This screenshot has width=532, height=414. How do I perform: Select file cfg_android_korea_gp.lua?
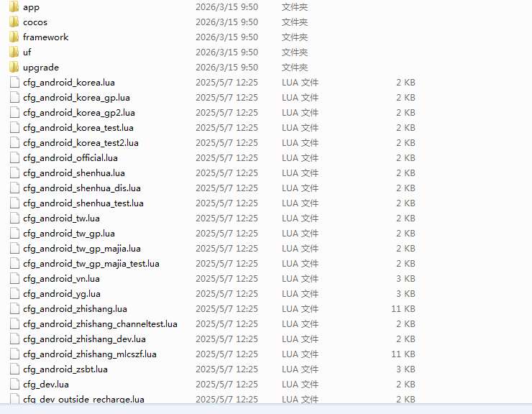[x=75, y=97]
